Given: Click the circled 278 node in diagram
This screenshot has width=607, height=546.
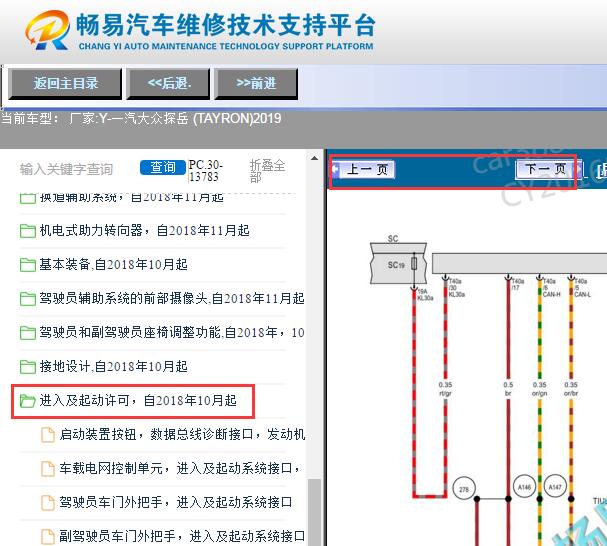Looking at the screenshot, I should [464, 489].
